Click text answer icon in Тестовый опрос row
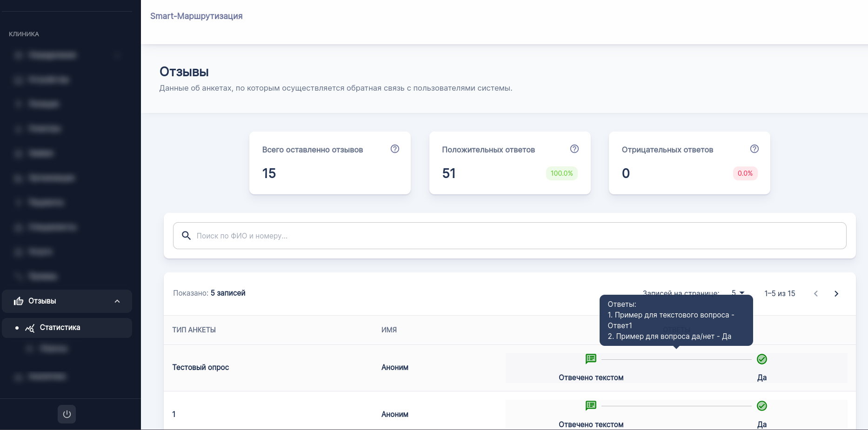The width and height of the screenshot is (868, 430). tap(591, 359)
